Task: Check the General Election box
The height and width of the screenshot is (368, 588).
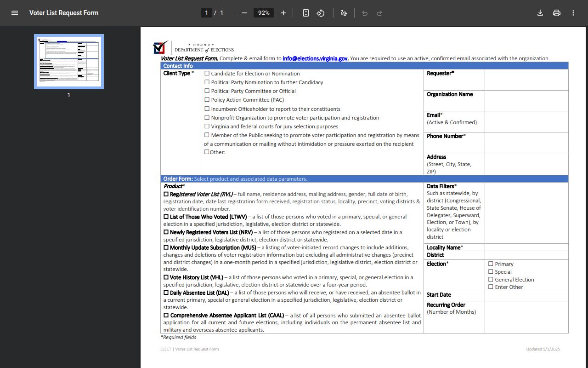Action: click(491, 279)
